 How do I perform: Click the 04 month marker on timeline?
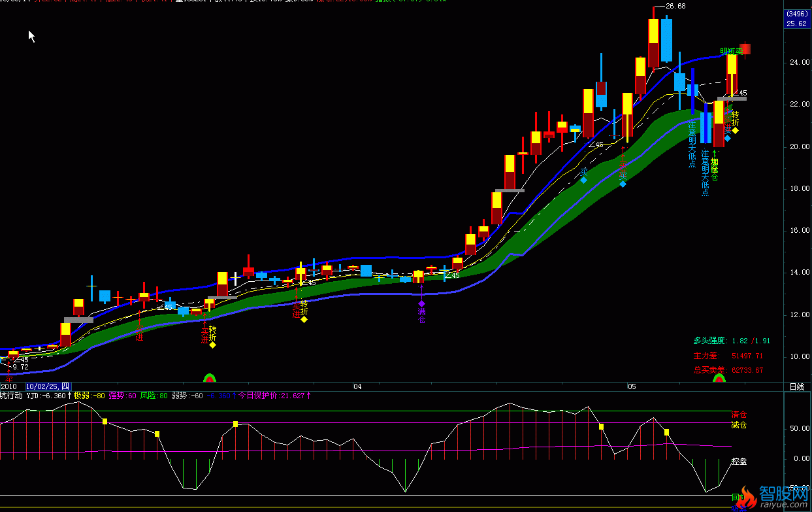pyautogui.click(x=357, y=386)
